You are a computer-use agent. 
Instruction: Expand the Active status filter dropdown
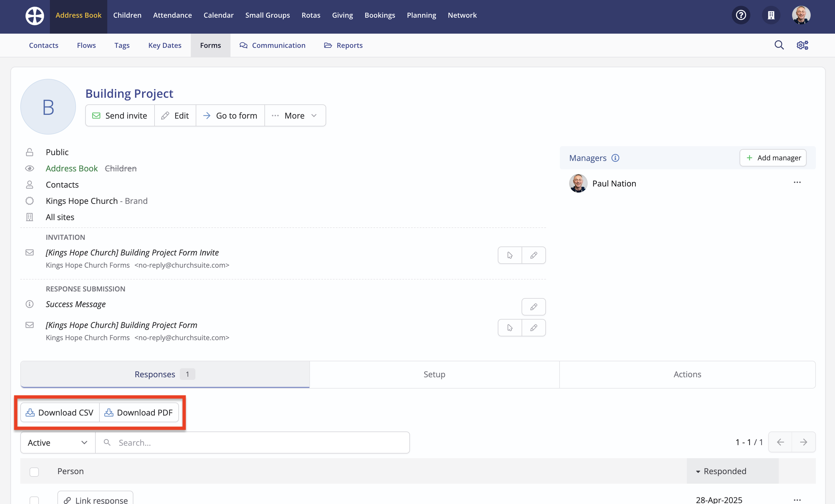(x=58, y=443)
